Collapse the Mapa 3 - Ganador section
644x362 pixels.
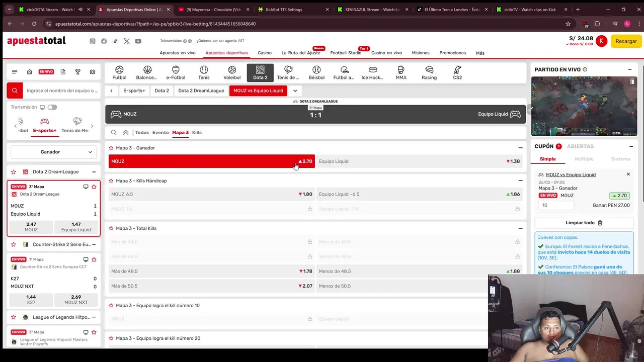pos(520,148)
